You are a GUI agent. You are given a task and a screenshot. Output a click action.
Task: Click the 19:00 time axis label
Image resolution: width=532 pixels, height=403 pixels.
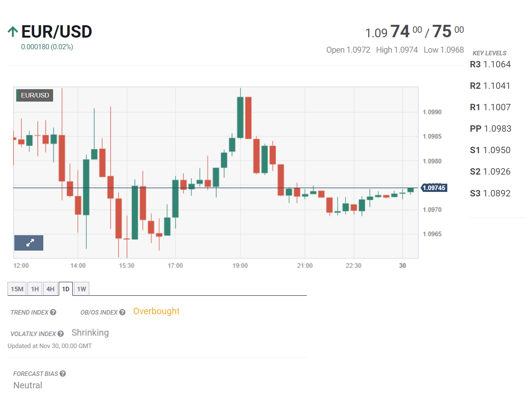click(x=240, y=266)
